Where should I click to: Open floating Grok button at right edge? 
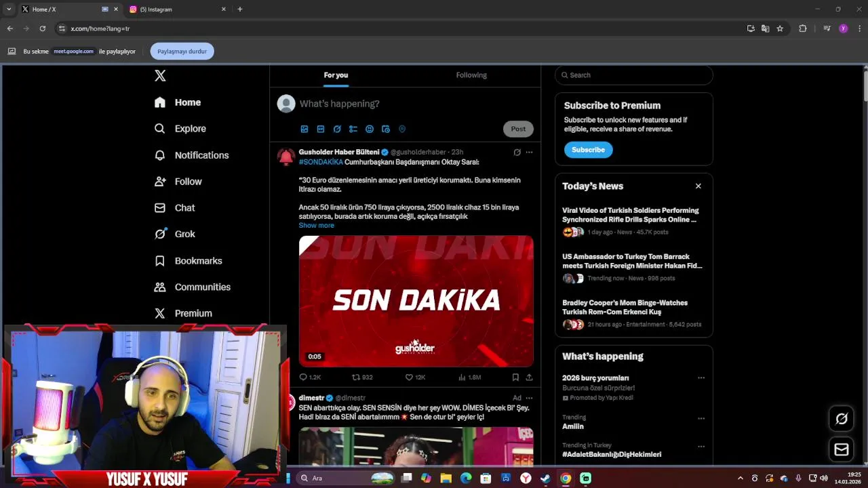point(842,419)
